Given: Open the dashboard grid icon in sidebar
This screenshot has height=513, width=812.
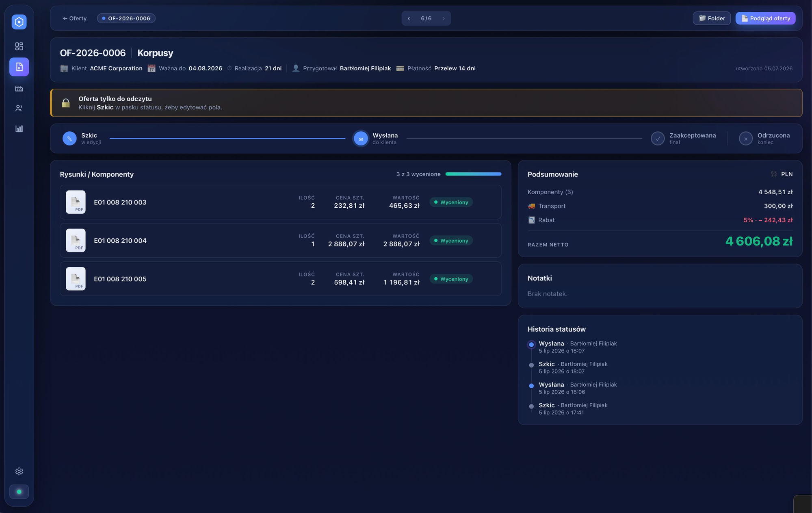Looking at the screenshot, I should click(x=19, y=46).
